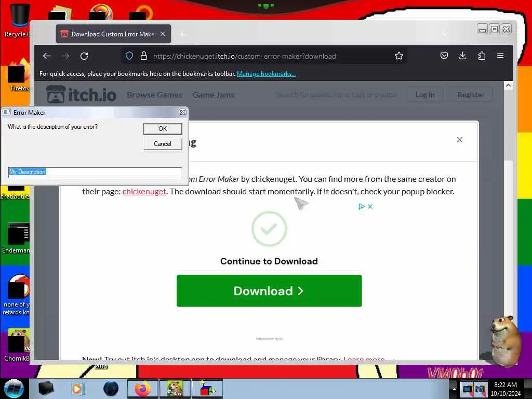Click the Register button
Viewport: 532px width, 399px height.
[471, 95]
